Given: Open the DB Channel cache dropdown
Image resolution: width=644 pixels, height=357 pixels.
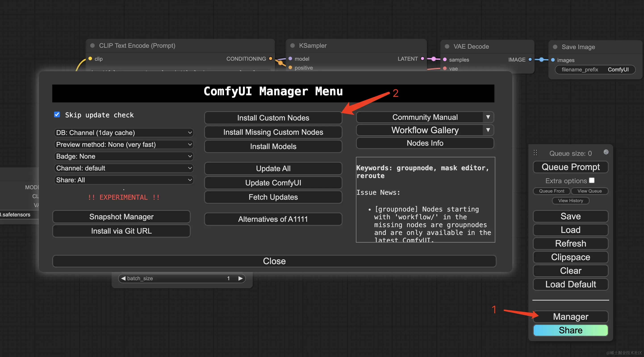Looking at the screenshot, I should (124, 133).
